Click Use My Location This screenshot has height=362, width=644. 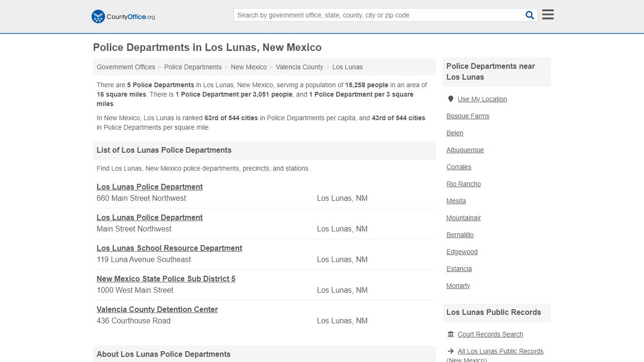pos(482,99)
